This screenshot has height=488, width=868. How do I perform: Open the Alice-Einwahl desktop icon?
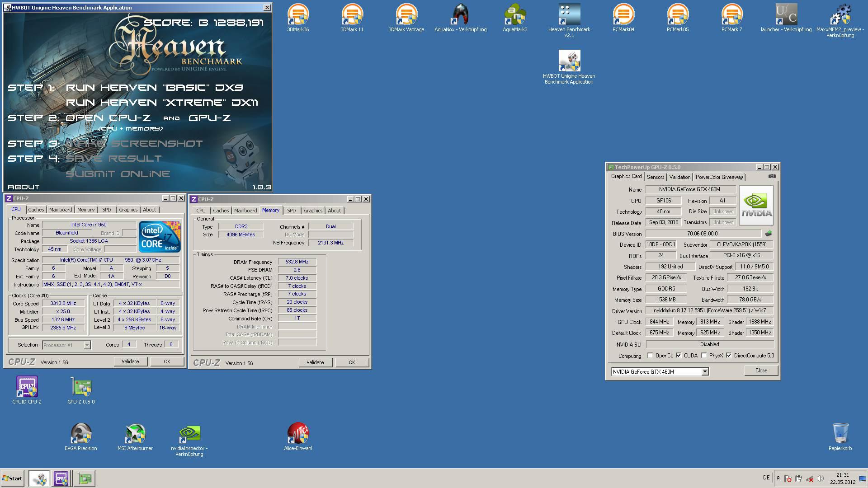298,437
